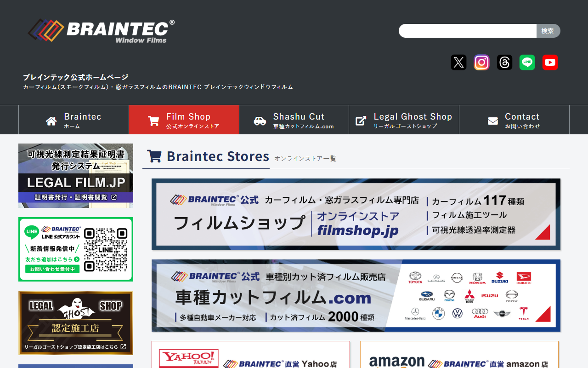Click the external link icon in Legal Ghost Shop
The width and height of the screenshot is (588, 368).
(361, 121)
